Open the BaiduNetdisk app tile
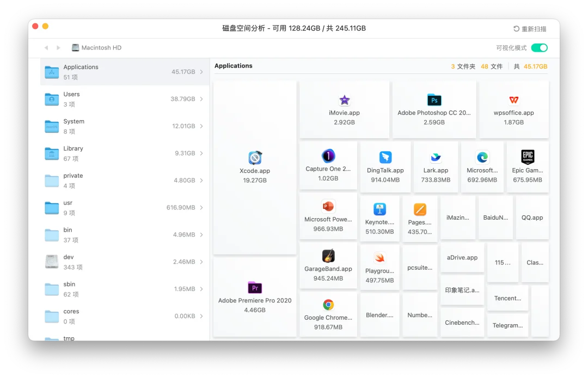This screenshot has height=378, width=588. (x=495, y=218)
